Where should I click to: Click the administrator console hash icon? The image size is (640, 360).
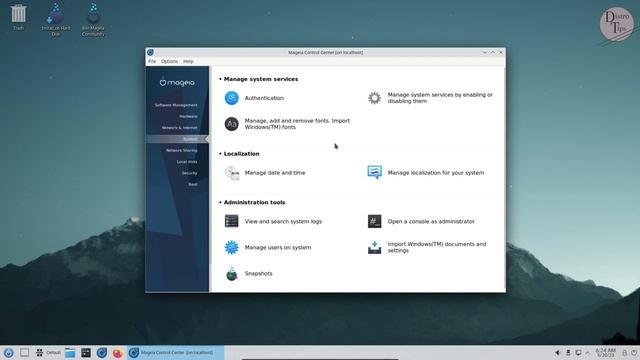tap(374, 221)
